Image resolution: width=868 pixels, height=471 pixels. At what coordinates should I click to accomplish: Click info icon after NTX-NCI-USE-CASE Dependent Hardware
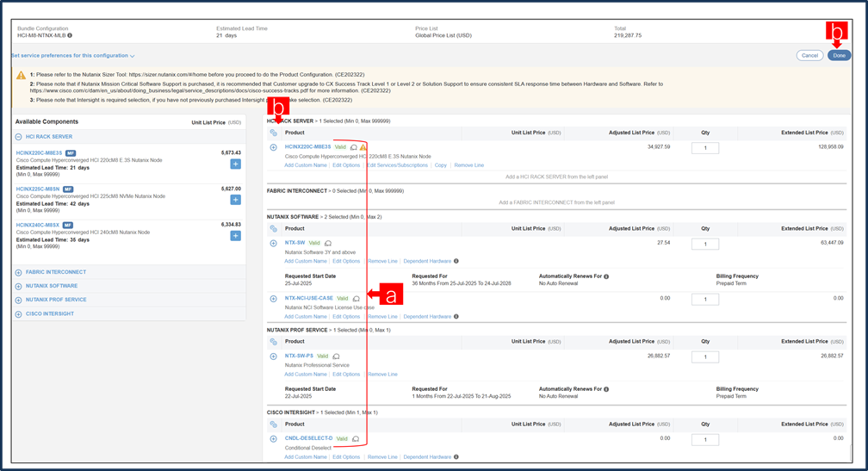[x=456, y=317]
